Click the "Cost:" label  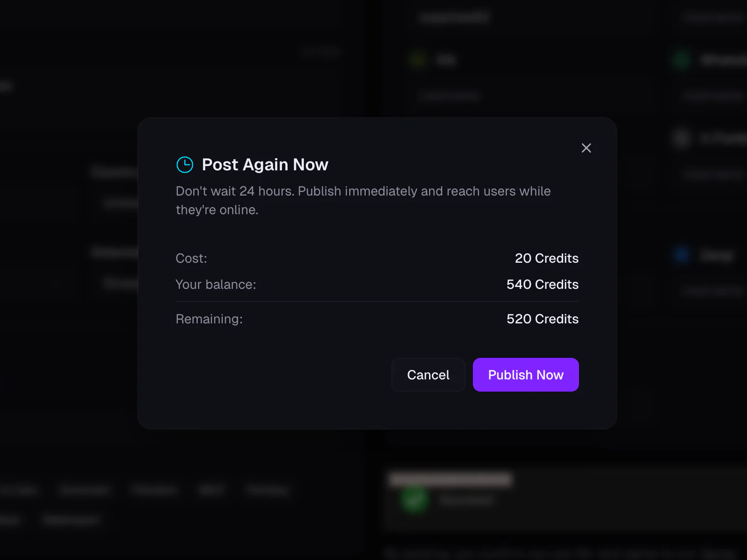tap(191, 259)
